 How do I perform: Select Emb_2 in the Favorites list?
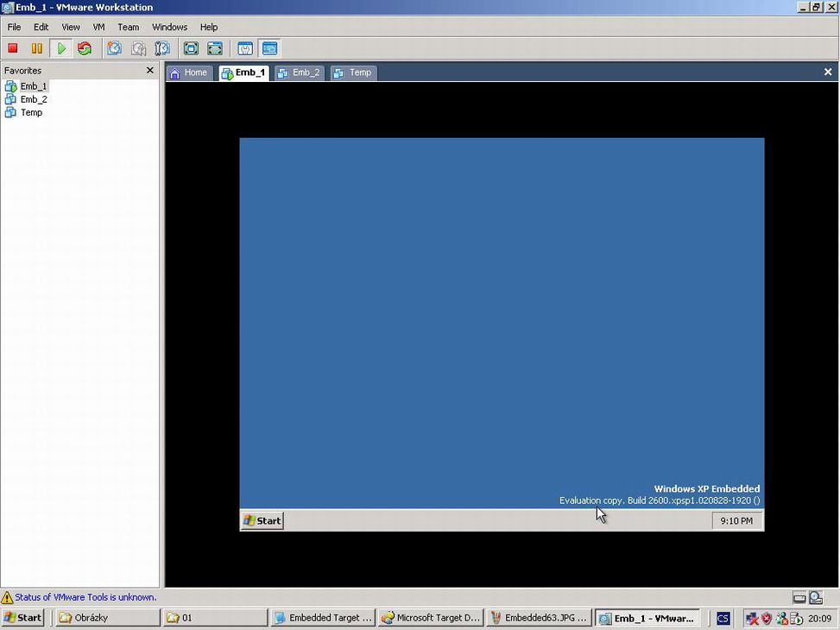[34, 99]
